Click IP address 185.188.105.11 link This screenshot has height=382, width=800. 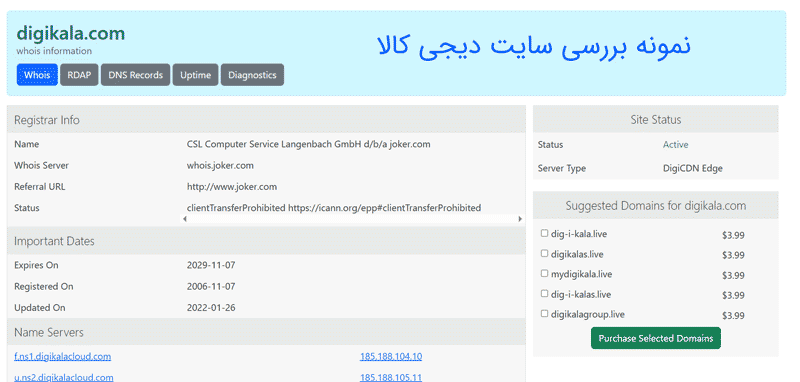point(391,377)
